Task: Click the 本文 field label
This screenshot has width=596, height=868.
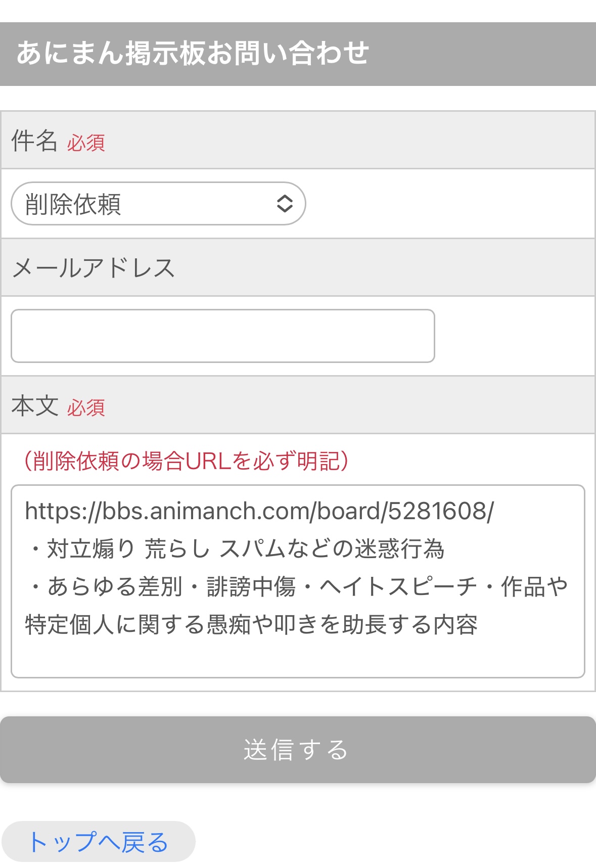Action: [34, 406]
